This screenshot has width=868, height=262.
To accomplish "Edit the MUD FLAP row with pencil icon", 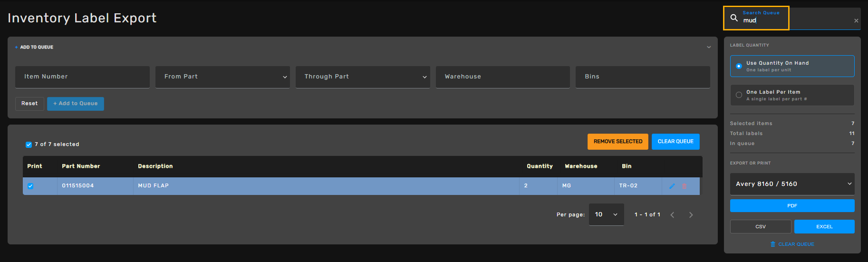I will pos(672,186).
